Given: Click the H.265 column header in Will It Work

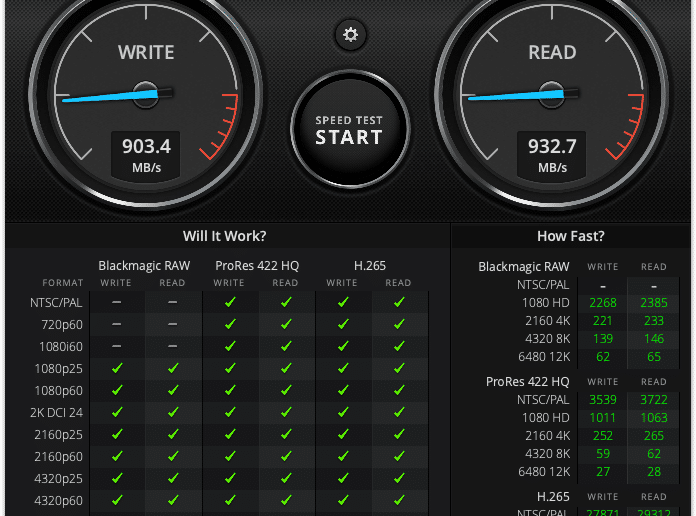Looking at the screenshot, I should pos(370,266).
